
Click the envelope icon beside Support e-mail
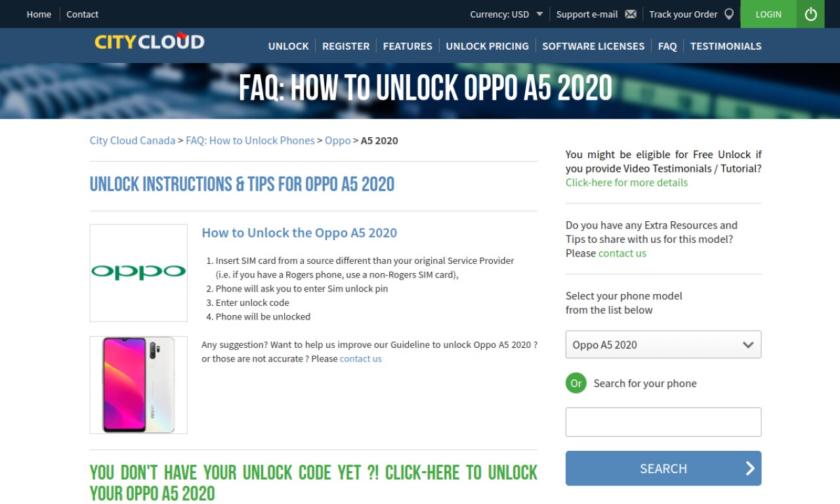631,14
